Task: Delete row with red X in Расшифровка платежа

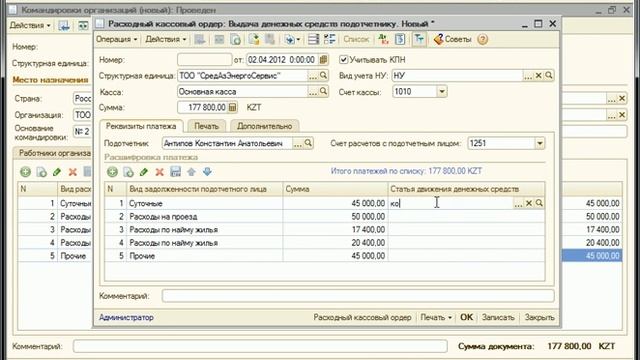Action: click(x=160, y=172)
